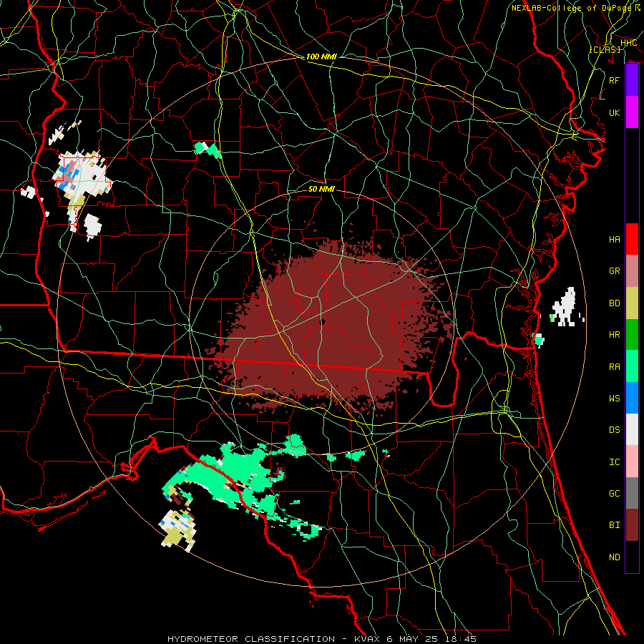Click the GC legend label
Screen dimensions: 644x644
[614, 494]
